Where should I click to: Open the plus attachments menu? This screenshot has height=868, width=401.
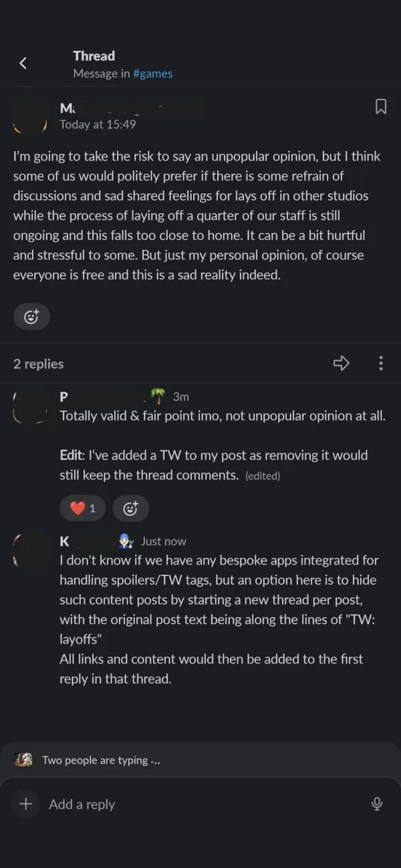[x=26, y=804]
